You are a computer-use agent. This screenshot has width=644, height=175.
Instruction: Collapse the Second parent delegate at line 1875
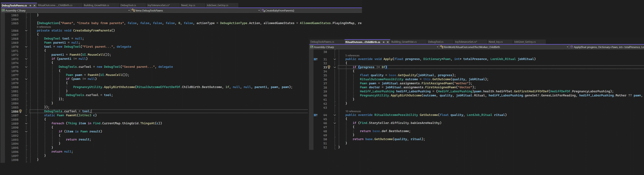[26, 67]
